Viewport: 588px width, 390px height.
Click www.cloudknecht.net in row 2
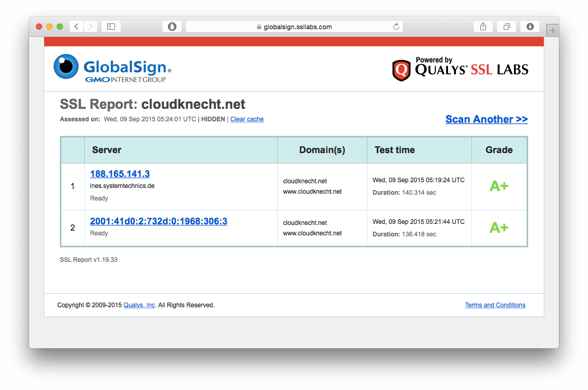[x=312, y=233]
